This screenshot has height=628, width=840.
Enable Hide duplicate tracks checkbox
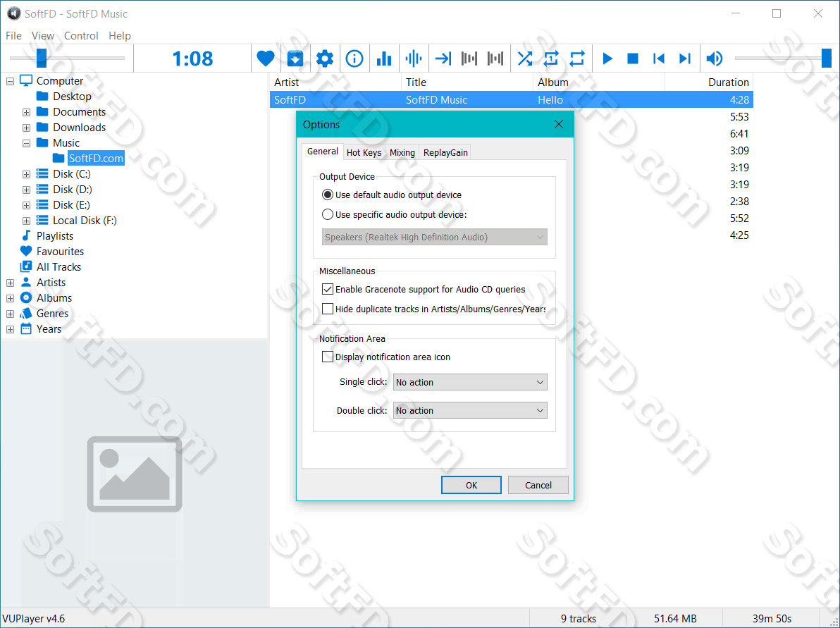click(x=327, y=309)
